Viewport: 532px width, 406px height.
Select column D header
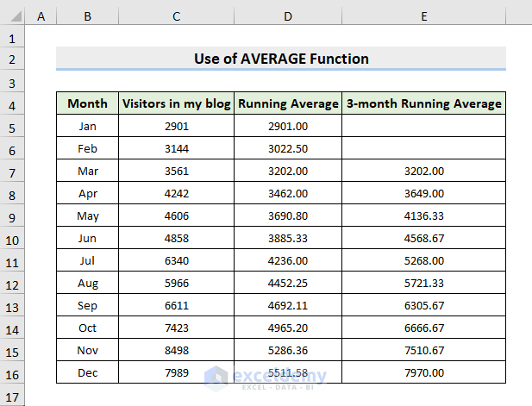(x=288, y=16)
